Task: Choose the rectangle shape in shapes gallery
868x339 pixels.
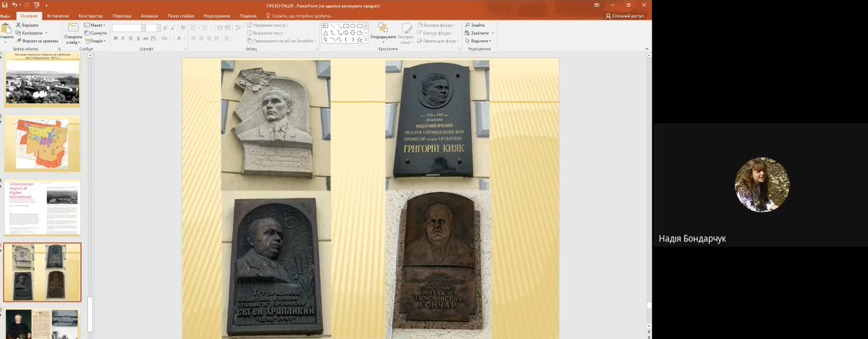Action: (x=346, y=26)
